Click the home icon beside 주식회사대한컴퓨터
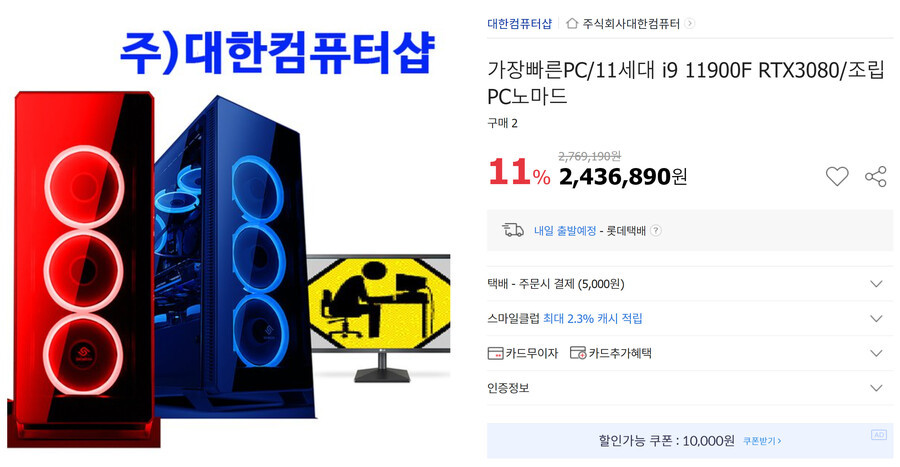This screenshot has height=467, width=900. point(572,24)
